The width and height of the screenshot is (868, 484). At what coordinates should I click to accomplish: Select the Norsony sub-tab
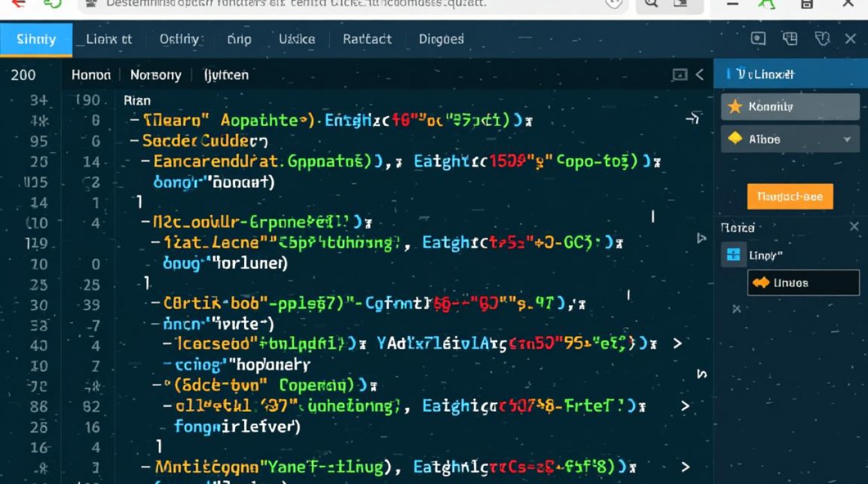(x=156, y=75)
